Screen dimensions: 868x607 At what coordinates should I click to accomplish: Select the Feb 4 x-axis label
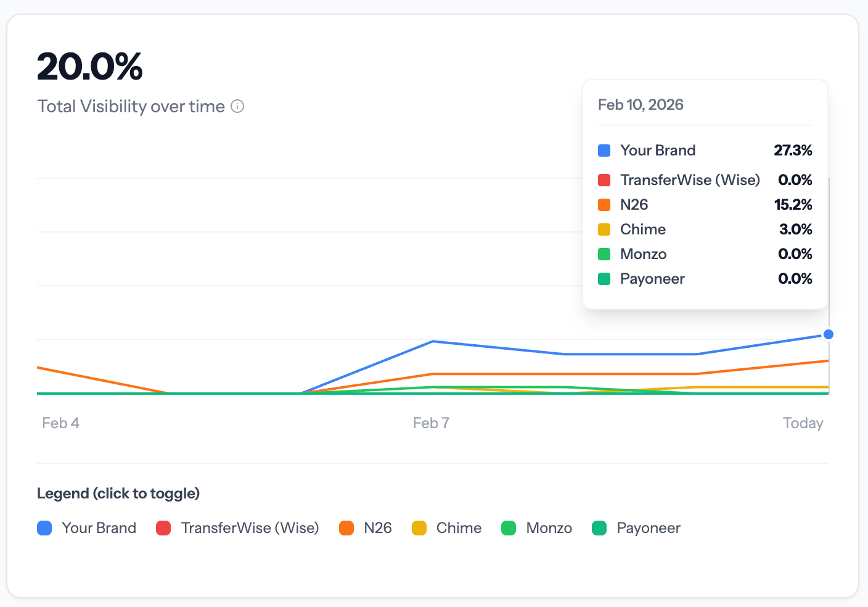[x=60, y=423]
